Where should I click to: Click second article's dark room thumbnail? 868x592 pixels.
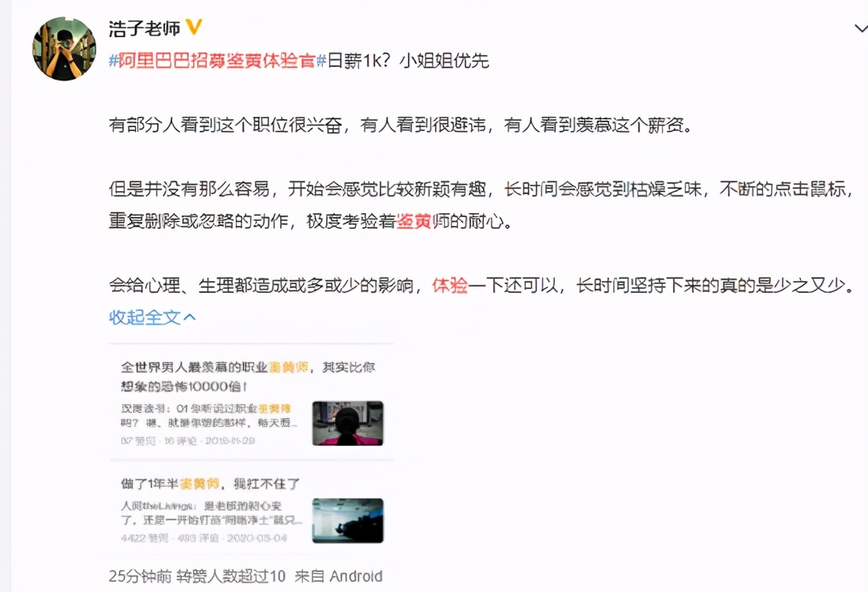tap(348, 520)
